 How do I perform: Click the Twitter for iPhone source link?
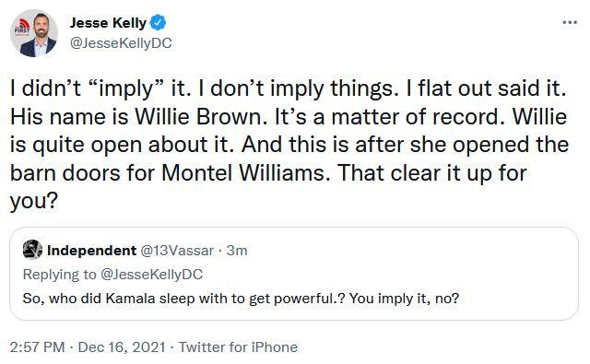238,347
